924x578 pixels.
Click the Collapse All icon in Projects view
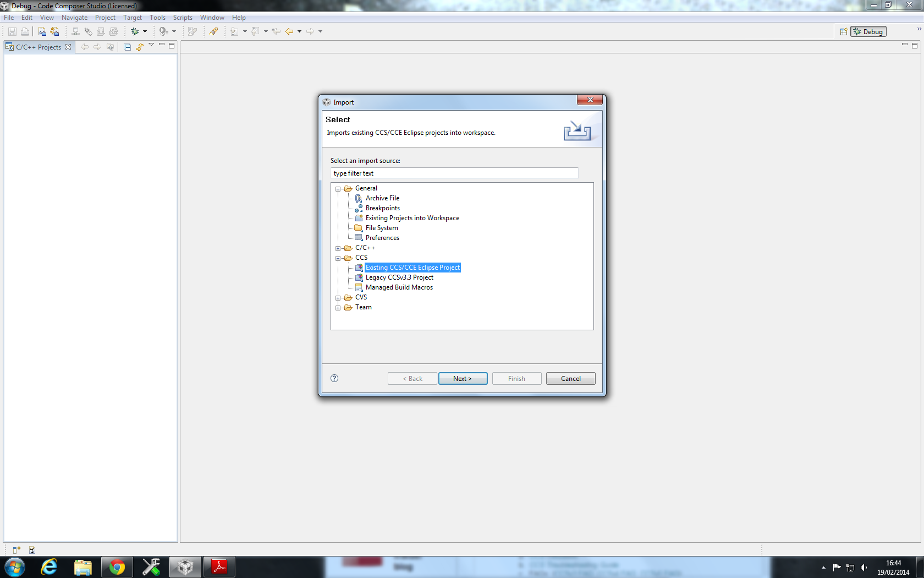point(128,47)
